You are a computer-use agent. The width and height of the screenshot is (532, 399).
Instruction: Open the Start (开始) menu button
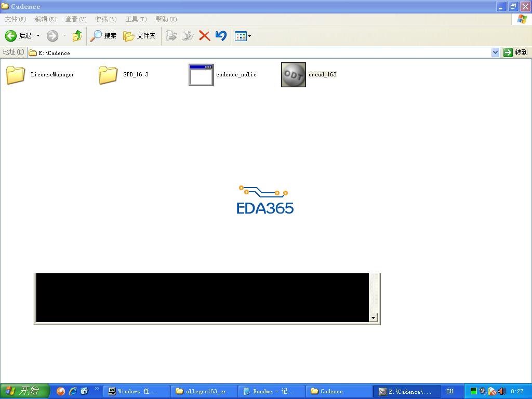24,391
